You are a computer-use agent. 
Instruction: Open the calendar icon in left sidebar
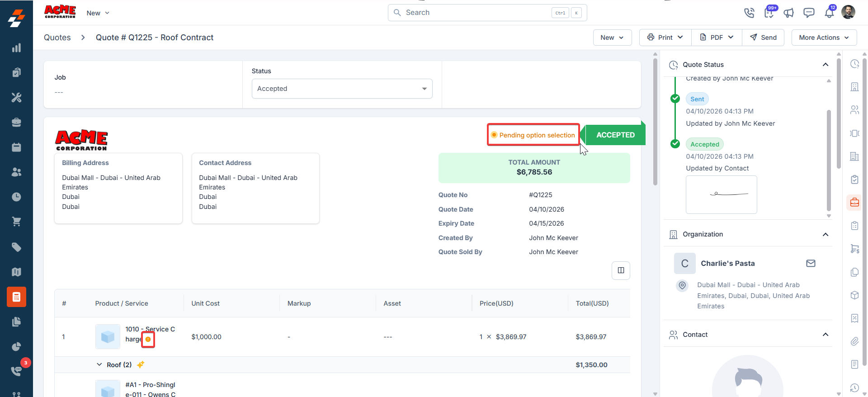[16, 147]
